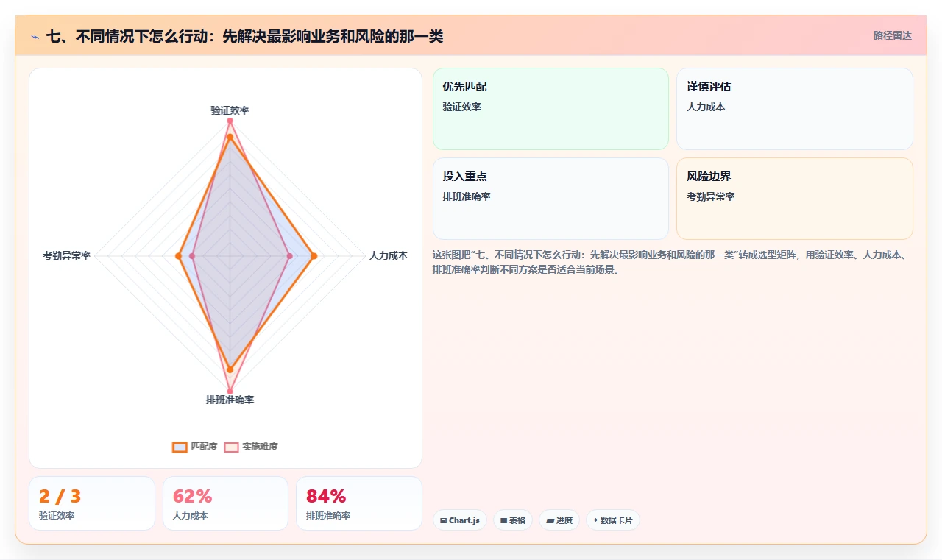Click the orange 人力成本 data point
This screenshot has width=942, height=560.
pyautogui.click(x=314, y=256)
